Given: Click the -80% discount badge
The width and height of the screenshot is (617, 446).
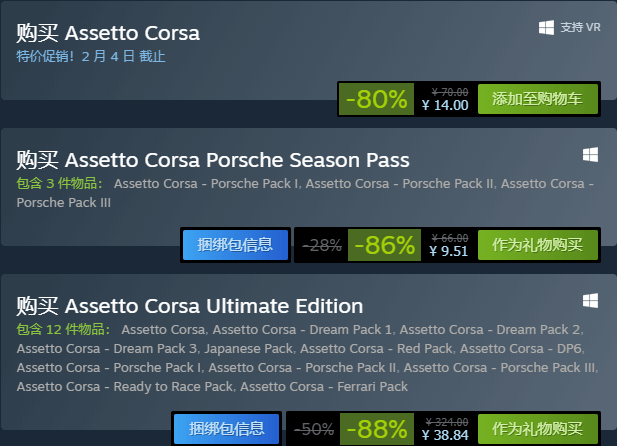Looking at the screenshot, I should coord(377,99).
